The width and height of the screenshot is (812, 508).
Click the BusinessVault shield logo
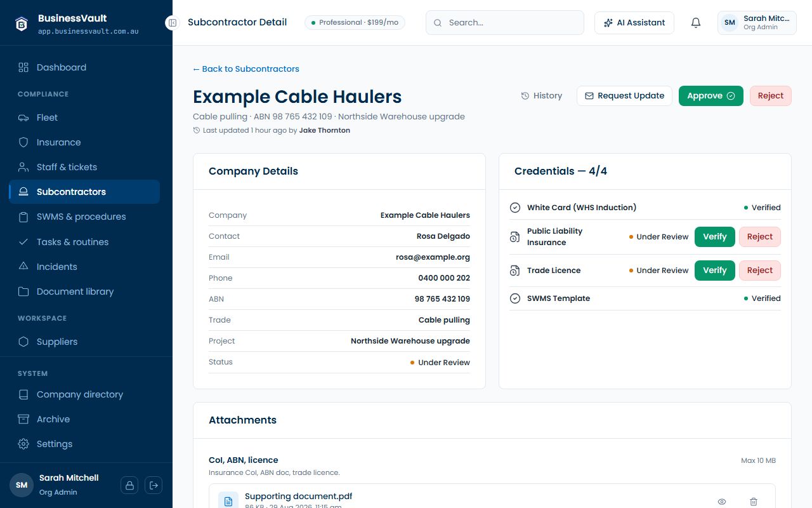tap(22, 23)
